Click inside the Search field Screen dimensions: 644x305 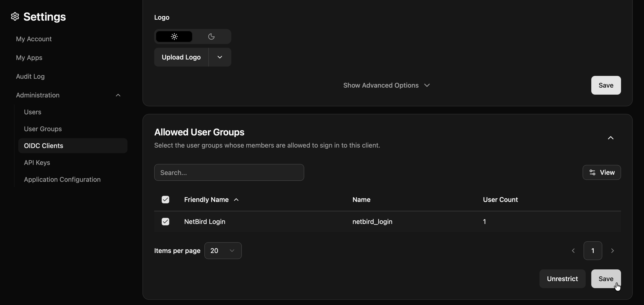[x=229, y=172]
